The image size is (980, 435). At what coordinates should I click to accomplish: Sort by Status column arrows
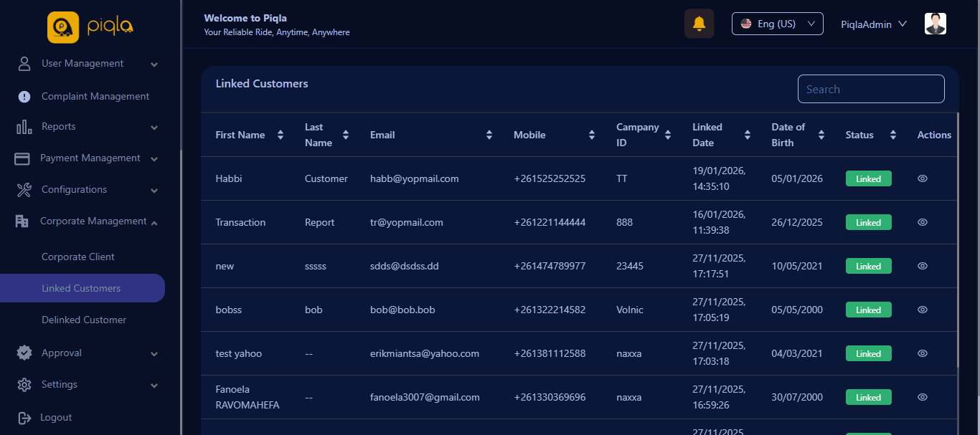[893, 135]
